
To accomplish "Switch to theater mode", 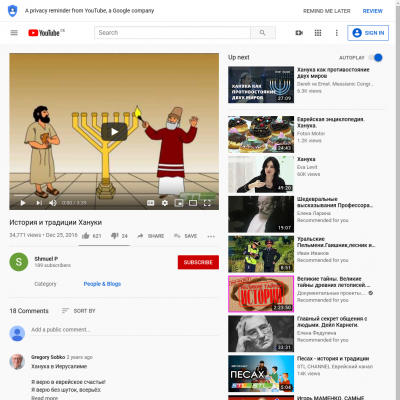I will coord(193,203).
